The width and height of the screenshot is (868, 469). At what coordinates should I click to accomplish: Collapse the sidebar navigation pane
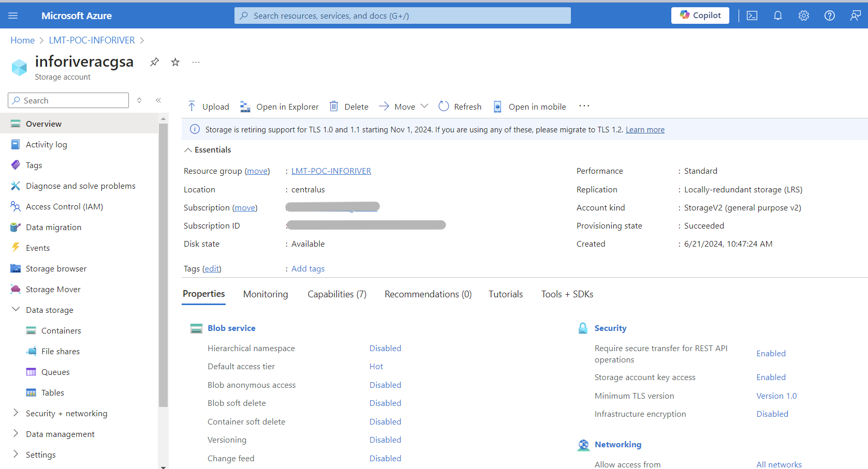tap(158, 100)
